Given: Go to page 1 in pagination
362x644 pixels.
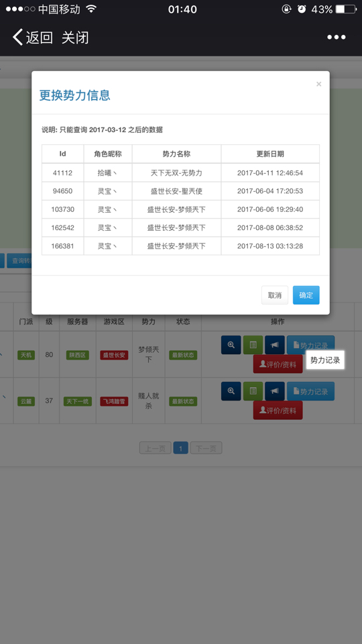Looking at the screenshot, I should tap(180, 448).
